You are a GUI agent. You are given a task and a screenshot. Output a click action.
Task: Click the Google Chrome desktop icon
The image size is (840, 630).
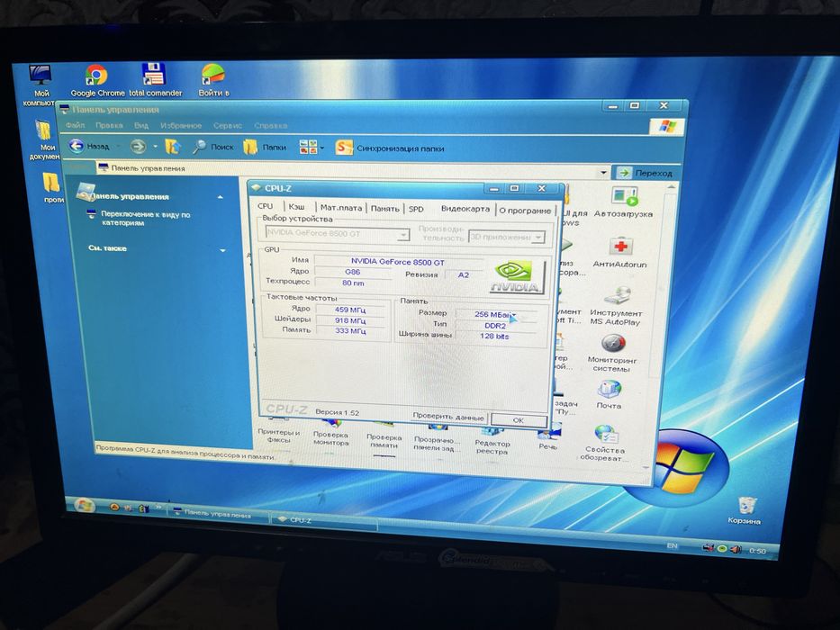click(x=97, y=80)
